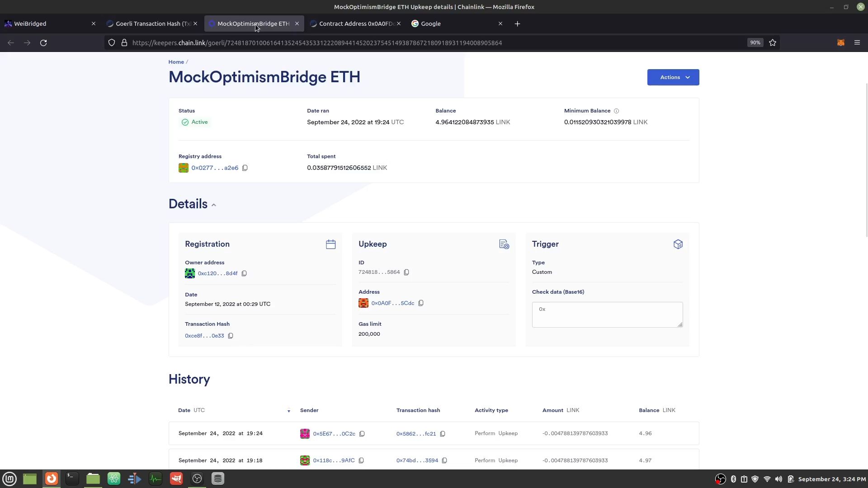The height and width of the screenshot is (488, 868).
Task: Open sender 0x118c...9AfC link
Action: pos(334,460)
